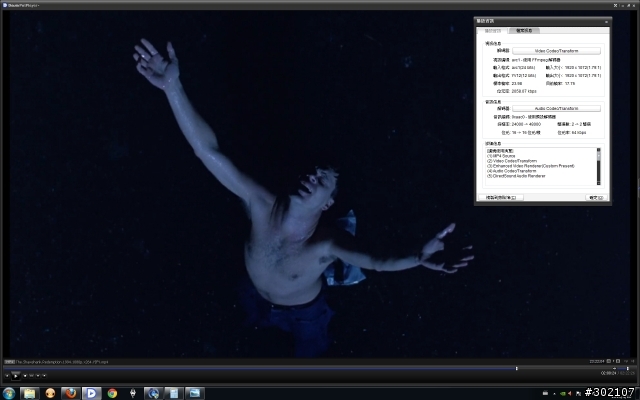The height and width of the screenshot is (400, 640).
Task: Open the picture viewer taskbar icon
Action: [x=195, y=393]
